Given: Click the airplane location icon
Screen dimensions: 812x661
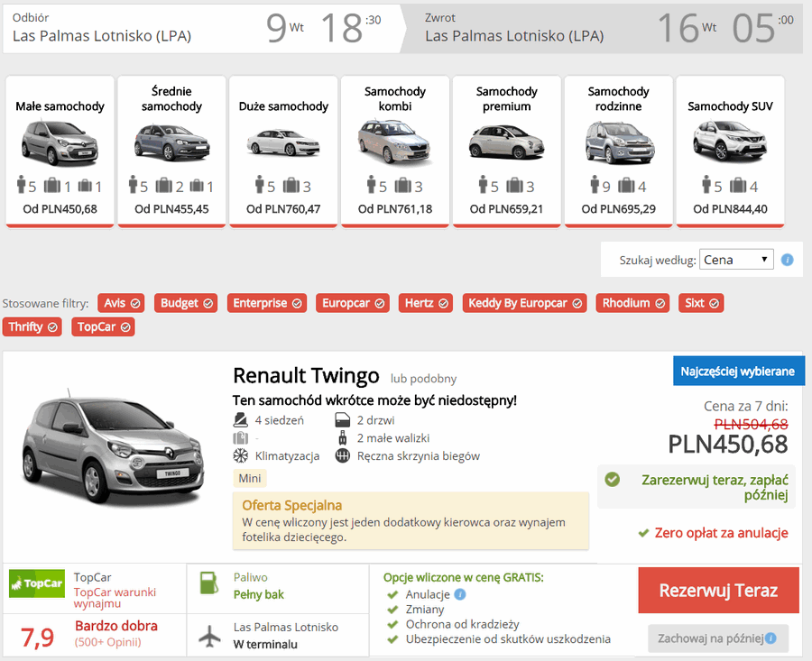Looking at the screenshot, I should (x=209, y=636).
